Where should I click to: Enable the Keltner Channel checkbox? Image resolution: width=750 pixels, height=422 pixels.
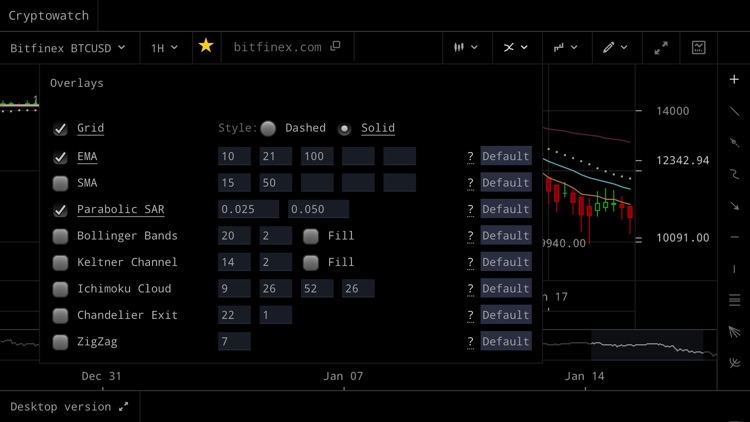coord(60,263)
